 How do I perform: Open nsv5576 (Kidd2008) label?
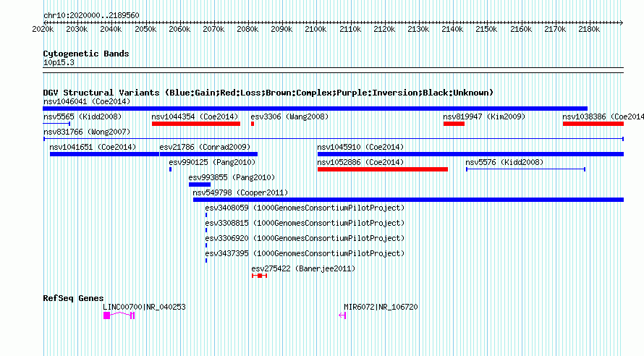click(x=504, y=162)
